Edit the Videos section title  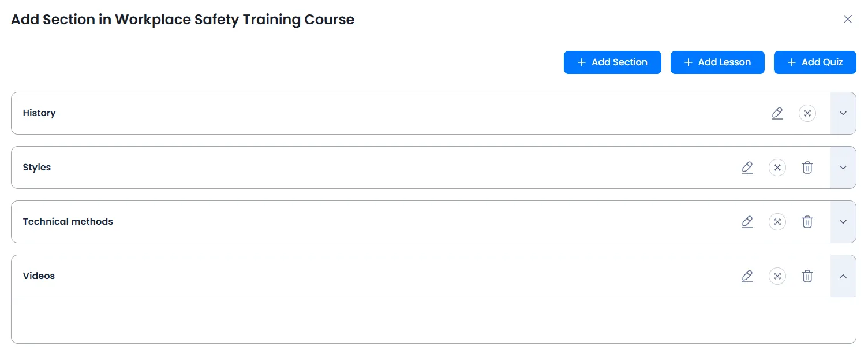tap(747, 276)
